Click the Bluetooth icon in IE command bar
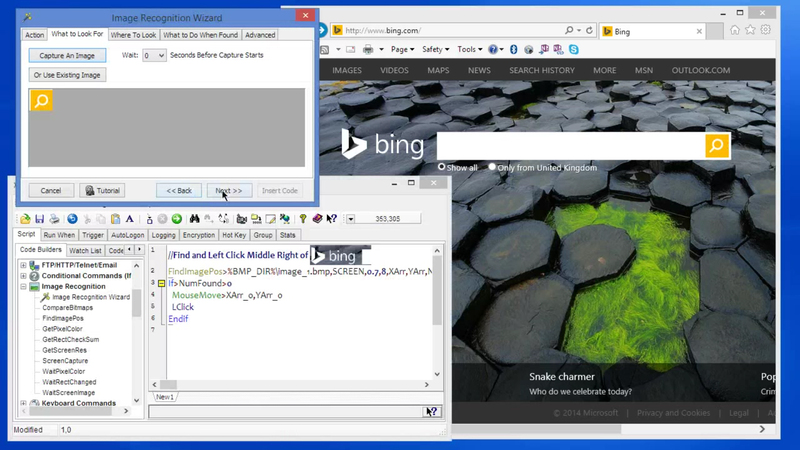800x450 pixels. coord(514,49)
